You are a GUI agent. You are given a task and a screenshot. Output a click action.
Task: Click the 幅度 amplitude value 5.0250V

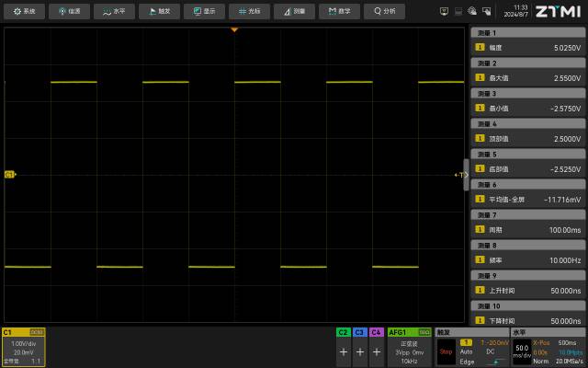[567, 48]
